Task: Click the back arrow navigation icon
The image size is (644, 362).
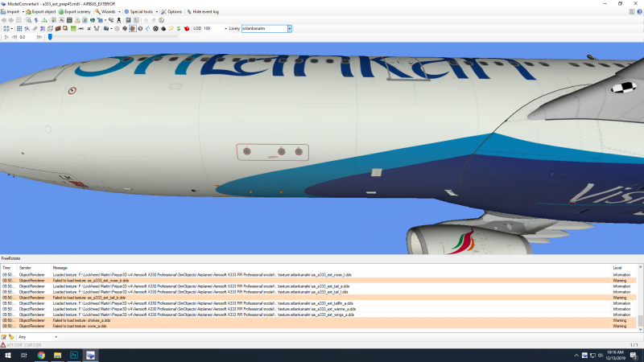Action: coord(4,20)
